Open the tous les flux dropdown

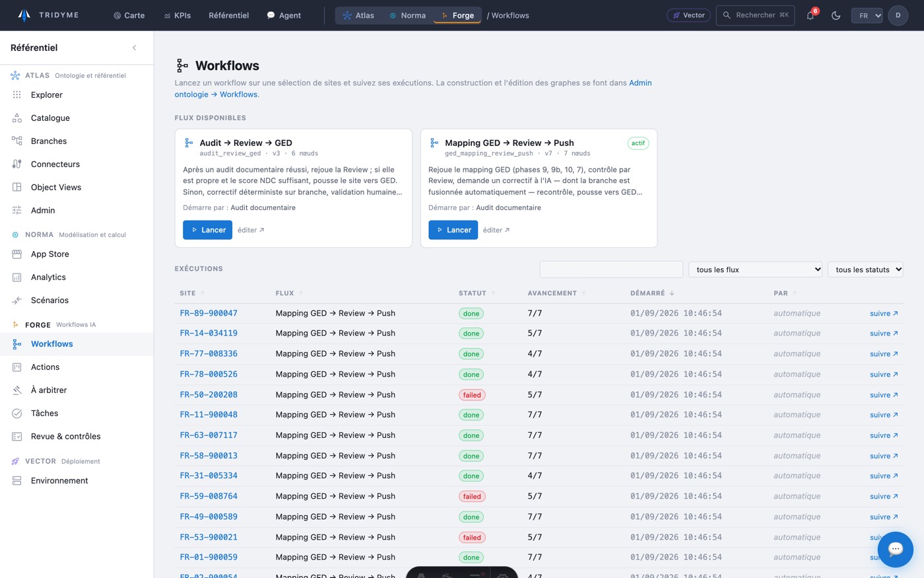755,270
